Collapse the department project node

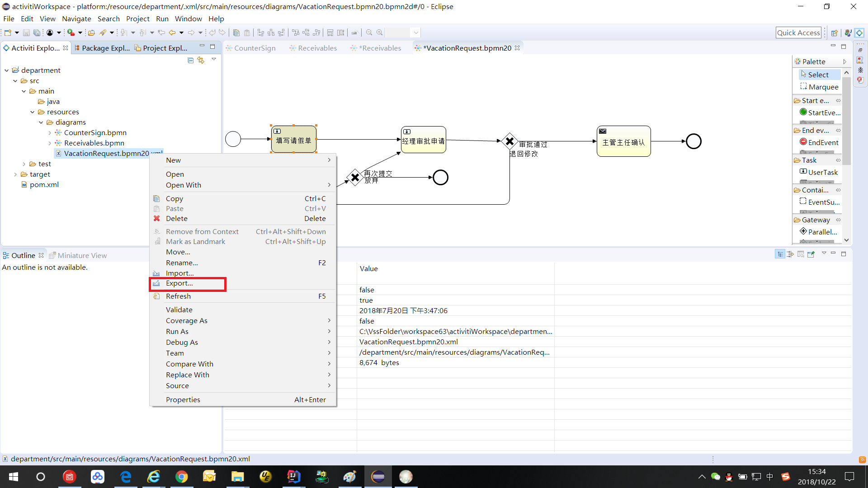7,70
